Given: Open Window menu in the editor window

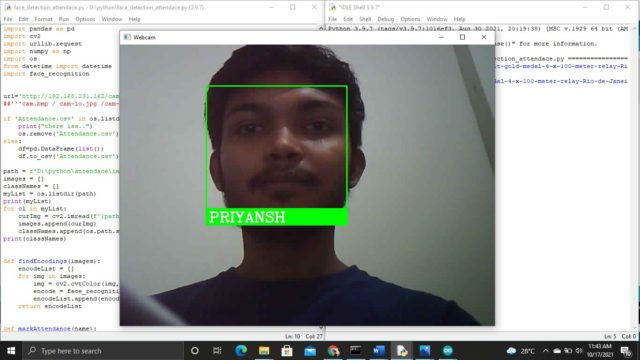Looking at the screenshot, I should pyautogui.click(x=112, y=19).
